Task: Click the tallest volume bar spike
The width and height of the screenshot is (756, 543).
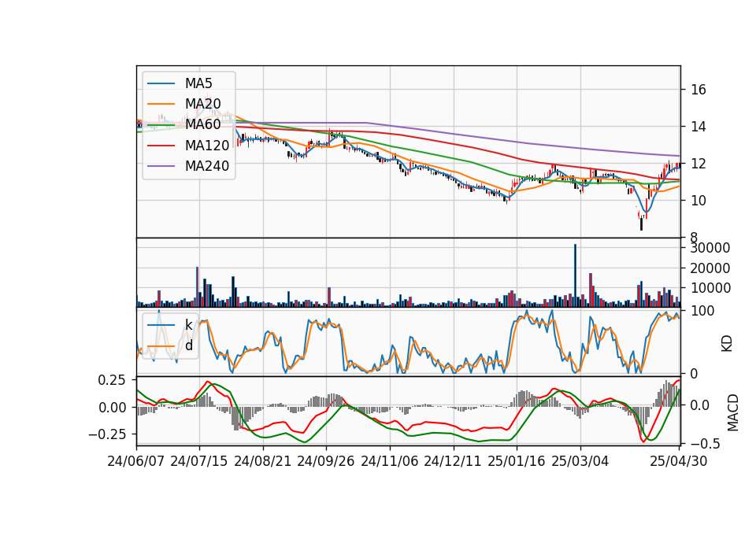Action: click(x=575, y=275)
